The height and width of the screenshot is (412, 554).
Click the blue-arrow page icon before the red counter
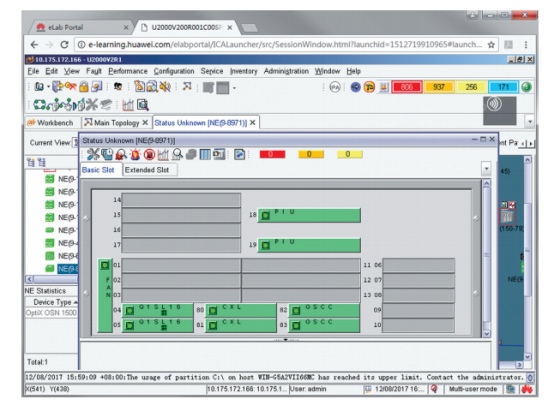(x=240, y=154)
